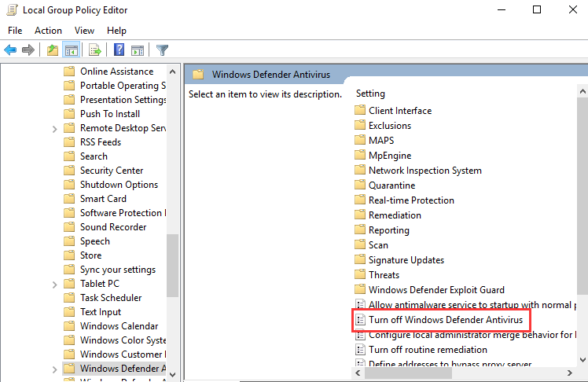Toggle Show/Hide Console Tree icon

point(72,50)
